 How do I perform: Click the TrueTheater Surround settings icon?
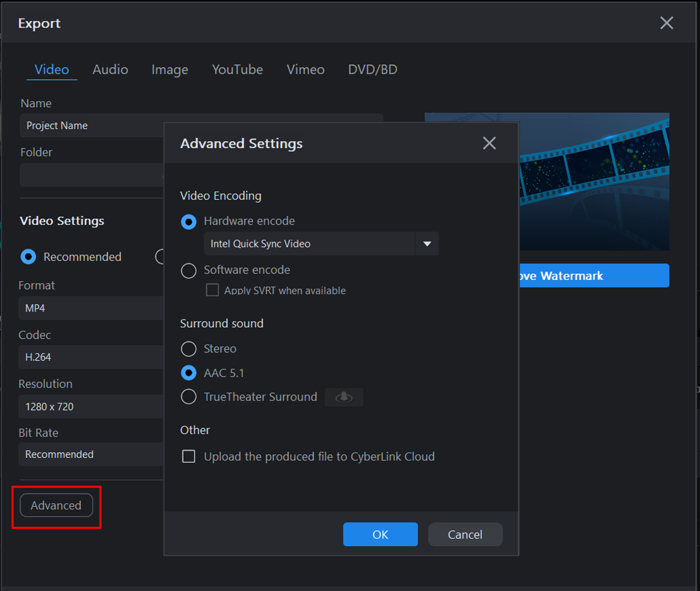344,397
